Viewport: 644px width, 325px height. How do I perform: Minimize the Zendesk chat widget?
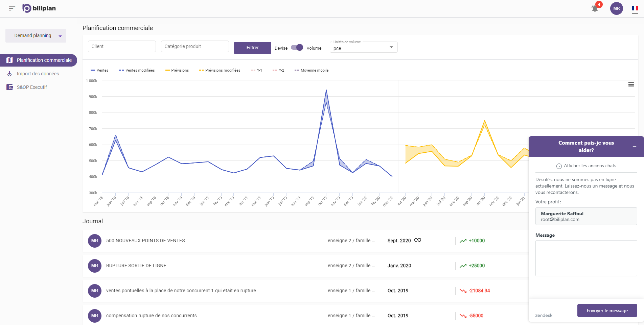tap(635, 146)
